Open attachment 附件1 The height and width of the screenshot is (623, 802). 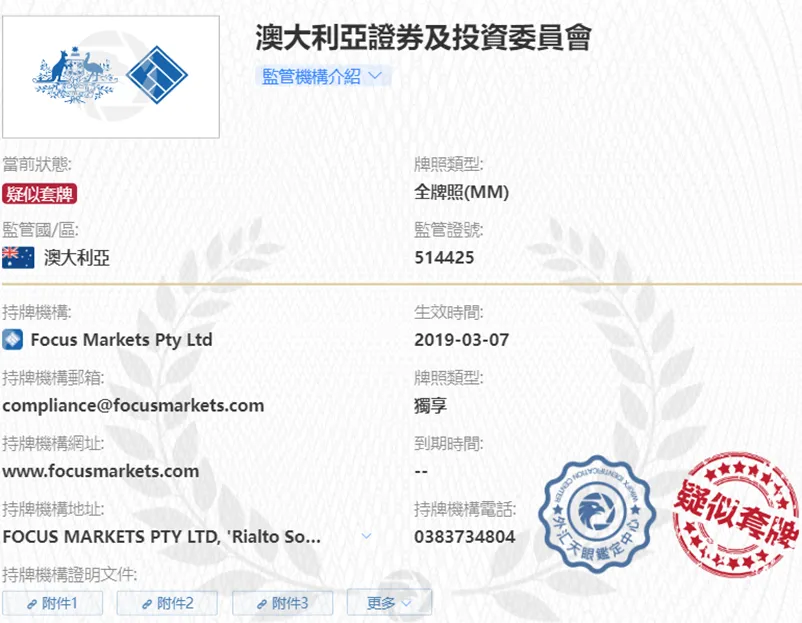pos(52,604)
